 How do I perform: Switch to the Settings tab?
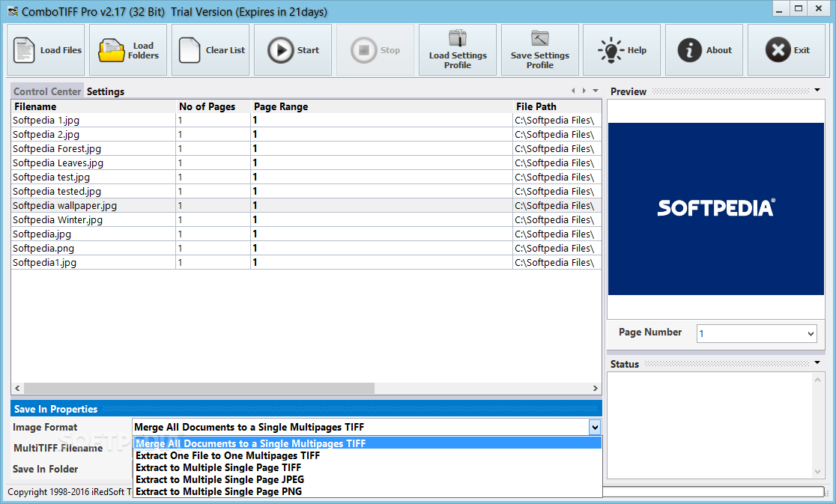coord(106,91)
